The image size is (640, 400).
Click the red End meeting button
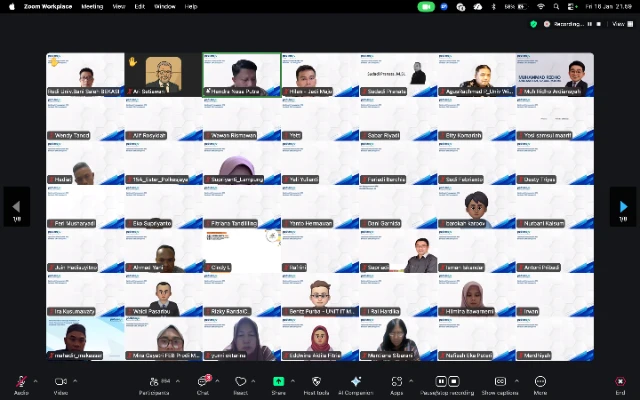[620, 385]
